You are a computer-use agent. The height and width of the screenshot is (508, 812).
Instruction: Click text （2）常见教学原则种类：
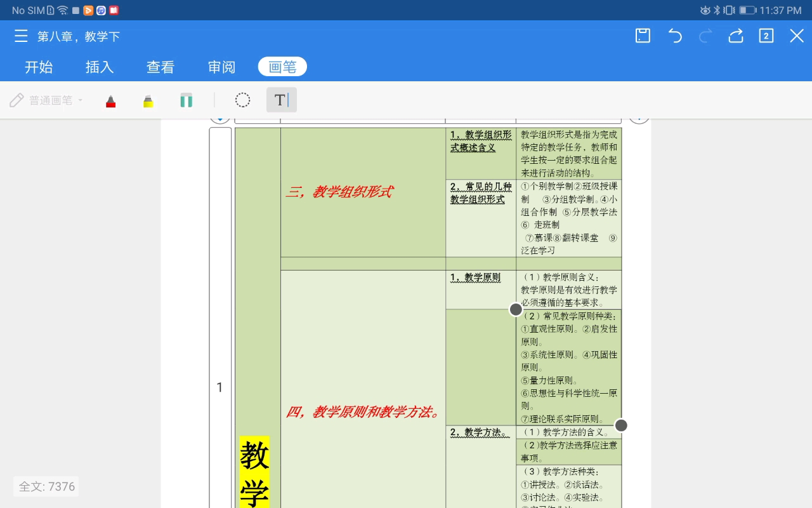(x=569, y=316)
